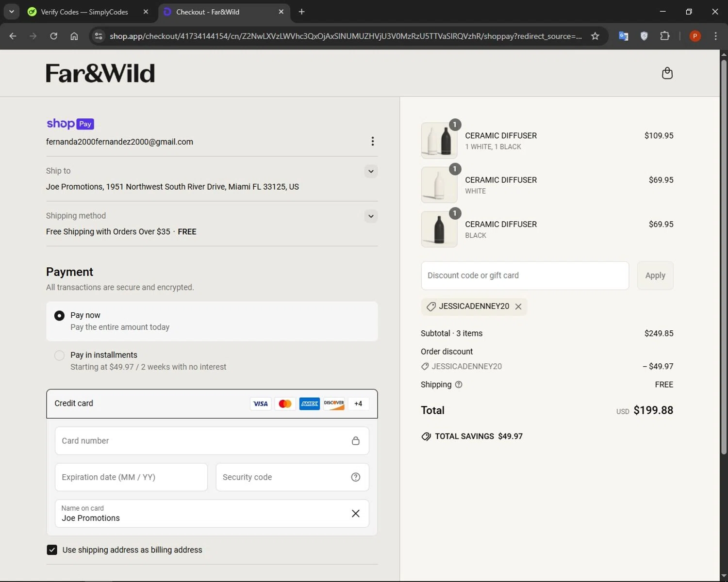The width and height of the screenshot is (728, 582).
Task: Click the Shop Pay logo
Action: point(70,124)
